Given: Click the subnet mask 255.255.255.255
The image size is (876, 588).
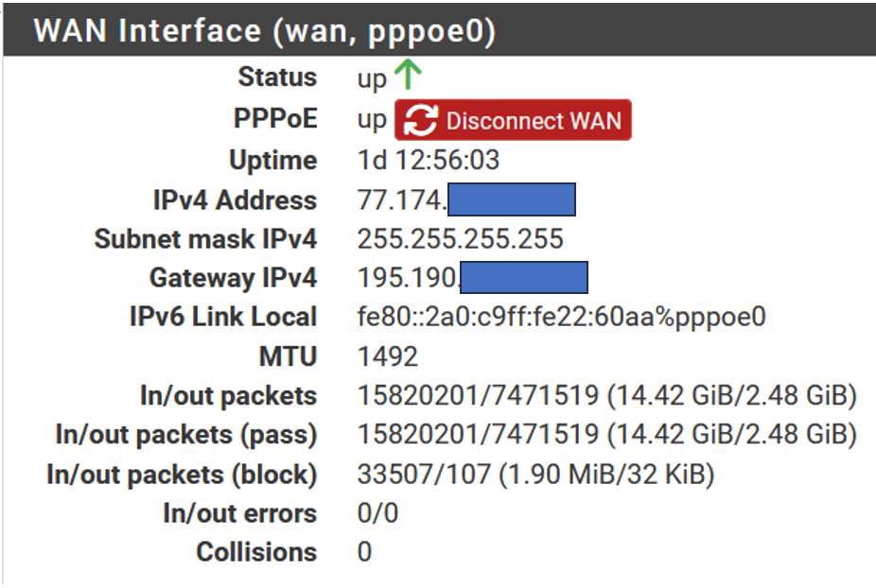Looking at the screenshot, I should tap(461, 239).
